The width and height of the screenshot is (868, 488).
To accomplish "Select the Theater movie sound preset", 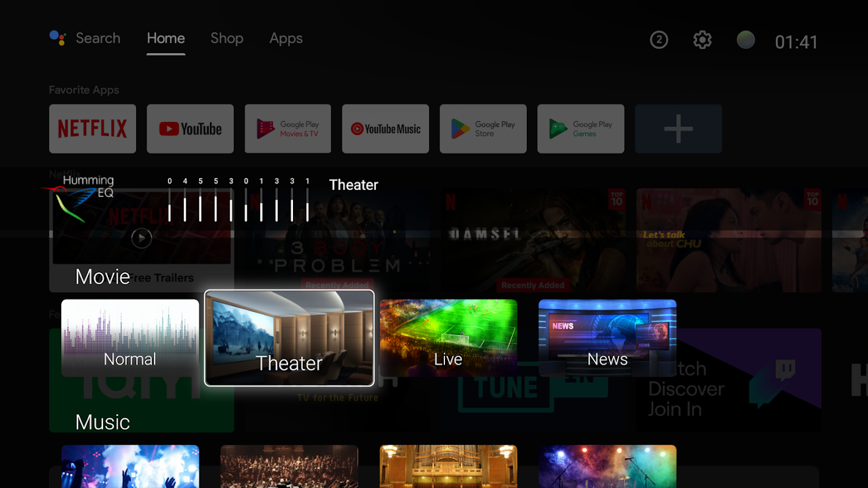I will (289, 338).
